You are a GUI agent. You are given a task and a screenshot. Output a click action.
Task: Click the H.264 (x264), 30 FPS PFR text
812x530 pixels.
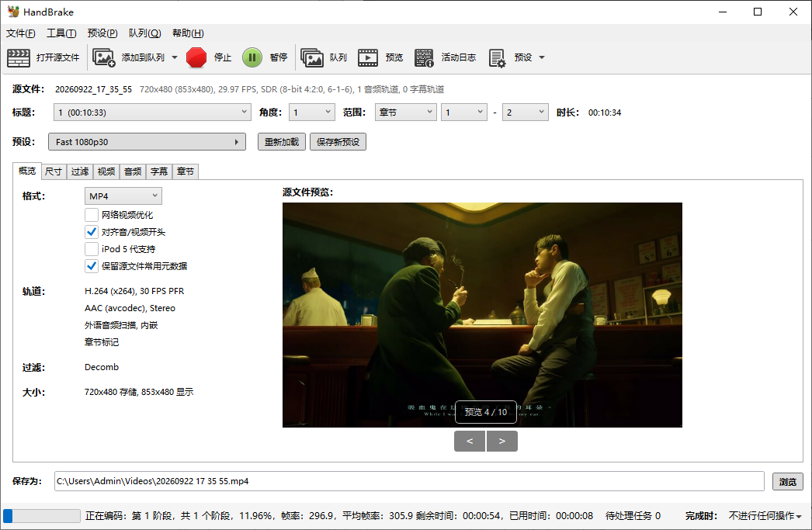pyautogui.click(x=134, y=291)
